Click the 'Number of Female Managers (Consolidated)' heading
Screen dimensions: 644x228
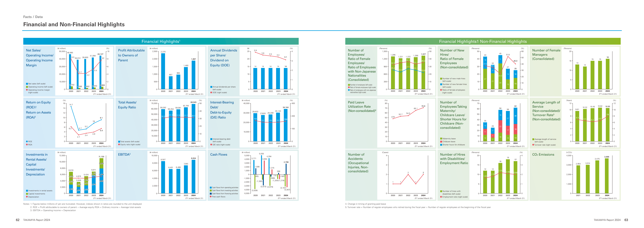pos(546,55)
